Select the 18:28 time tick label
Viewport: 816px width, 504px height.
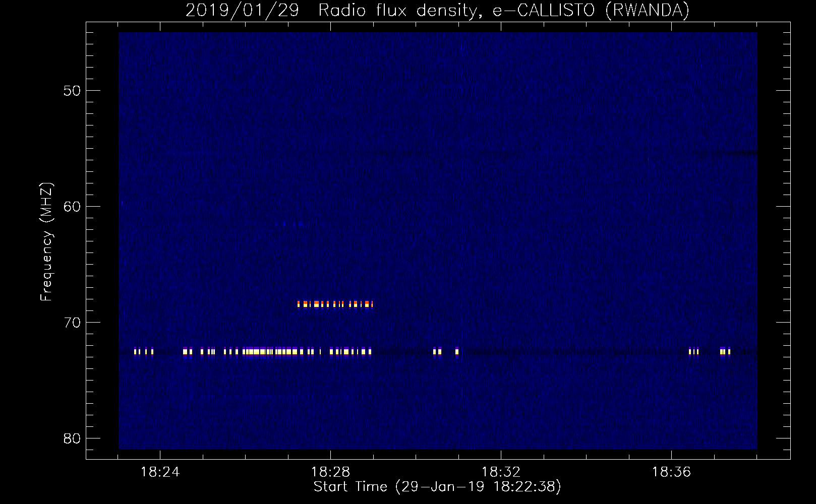point(330,472)
